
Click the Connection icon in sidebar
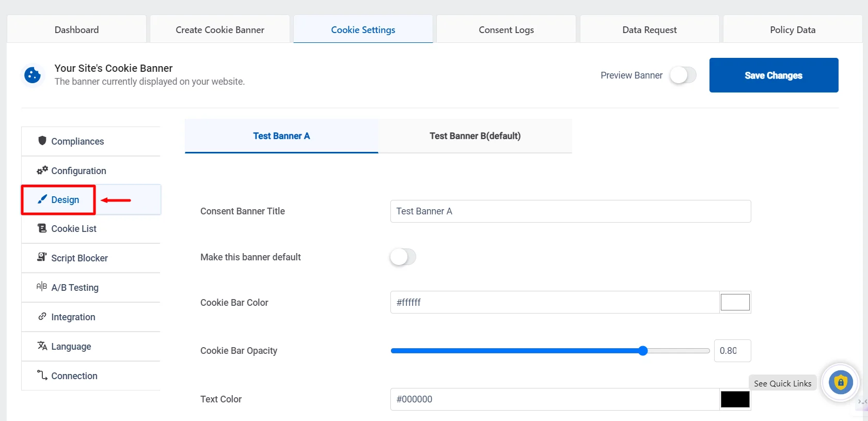[x=42, y=375]
